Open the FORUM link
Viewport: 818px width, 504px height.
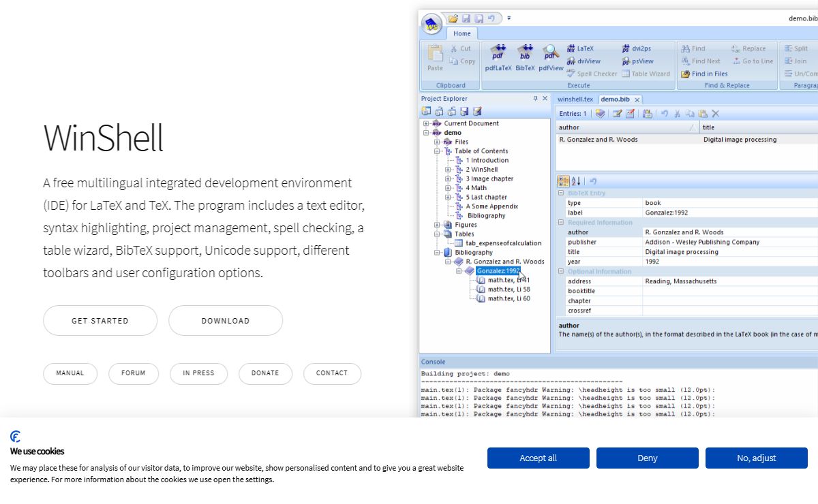[x=134, y=373]
